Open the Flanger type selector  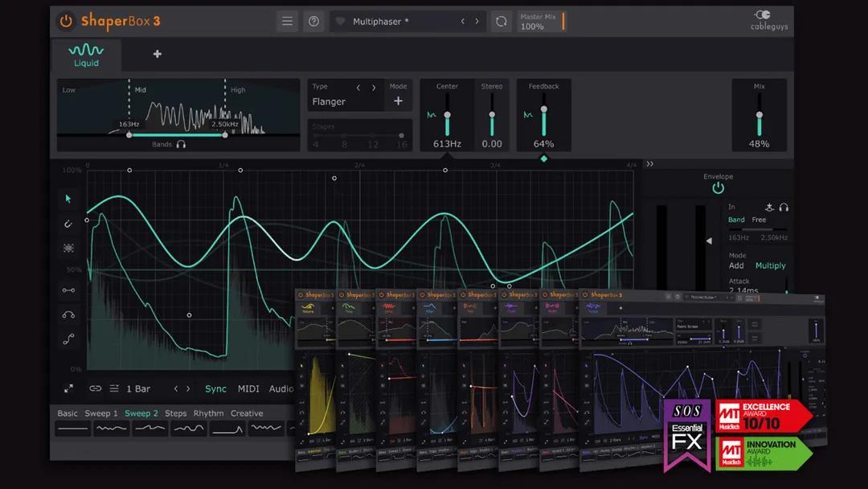329,102
